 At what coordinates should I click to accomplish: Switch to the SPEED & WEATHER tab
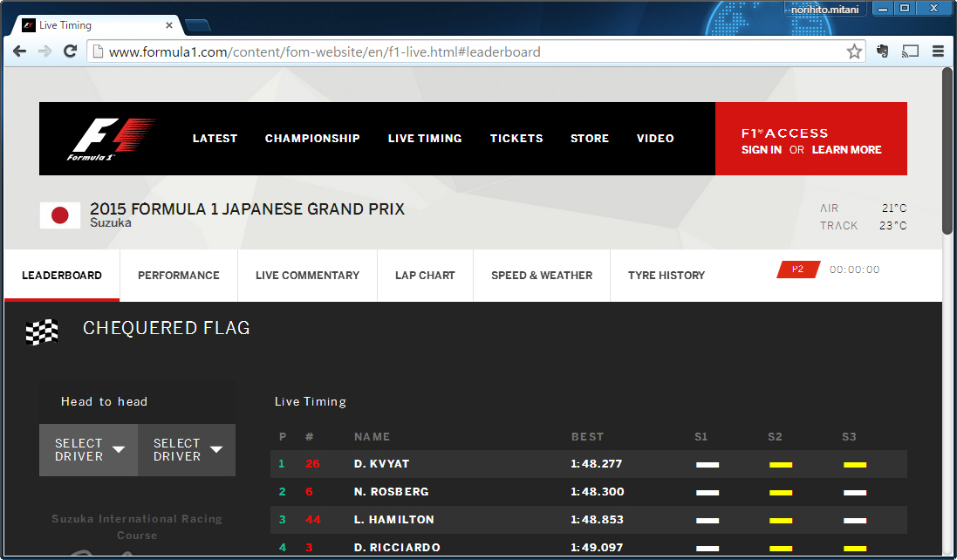tap(542, 275)
